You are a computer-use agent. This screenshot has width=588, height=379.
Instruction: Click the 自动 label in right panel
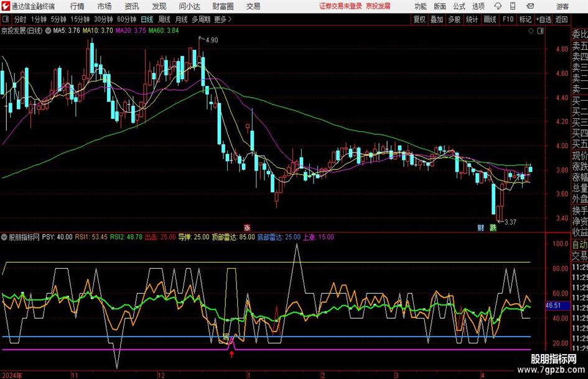(580, 245)
